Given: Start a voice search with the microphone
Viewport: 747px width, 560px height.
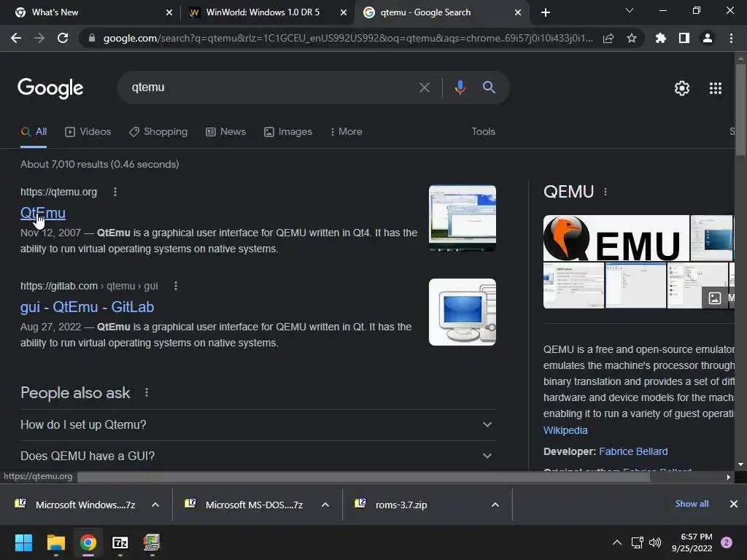Looking at the screenshot, I should click(460, 87).
